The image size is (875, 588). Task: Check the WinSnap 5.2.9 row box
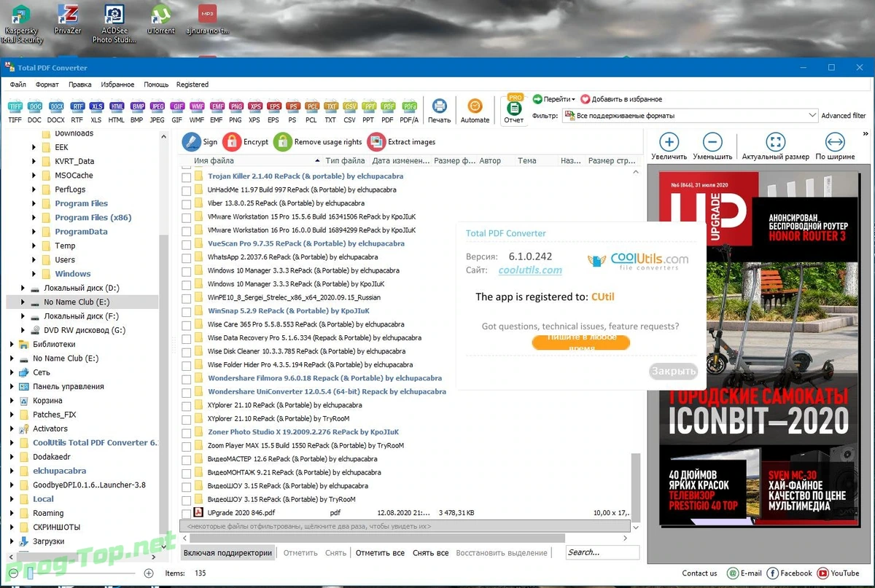(187, 311)
